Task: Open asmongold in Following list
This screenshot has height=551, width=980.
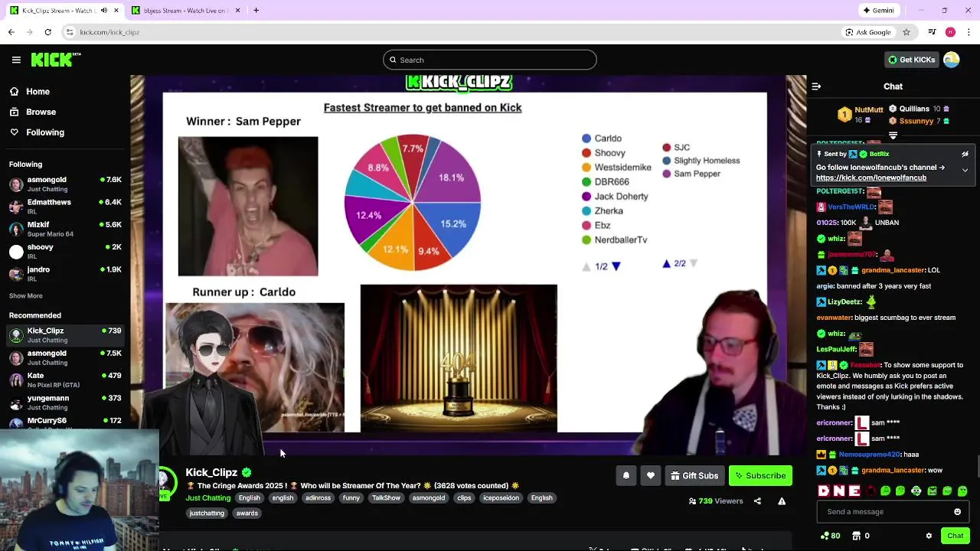Action: pyautogui.click(x=65, y=184)
